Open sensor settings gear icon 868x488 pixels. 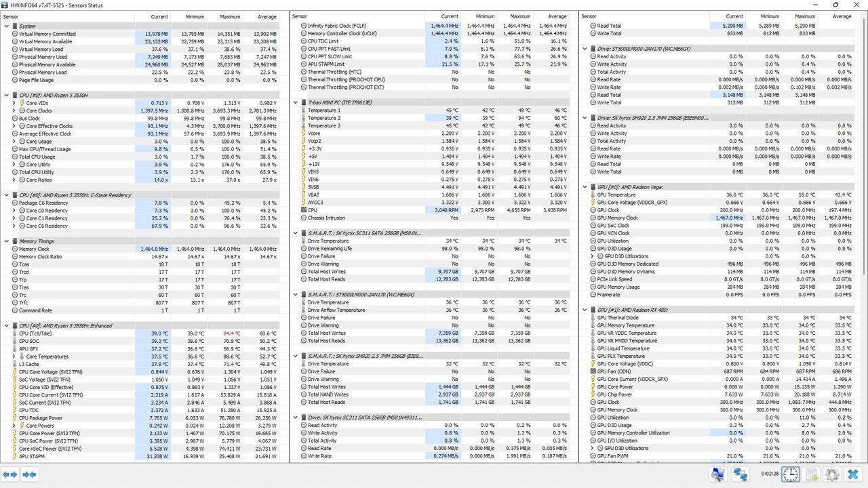click(832, 475)
